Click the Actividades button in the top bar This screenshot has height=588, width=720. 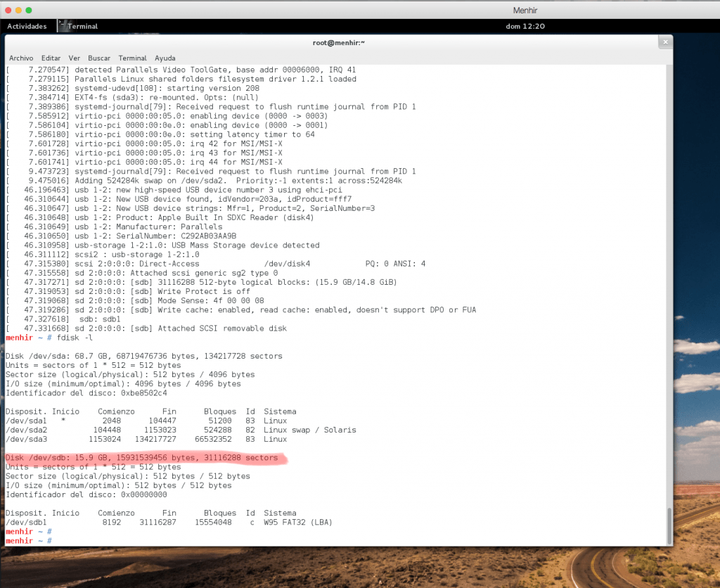click(27, 26)
